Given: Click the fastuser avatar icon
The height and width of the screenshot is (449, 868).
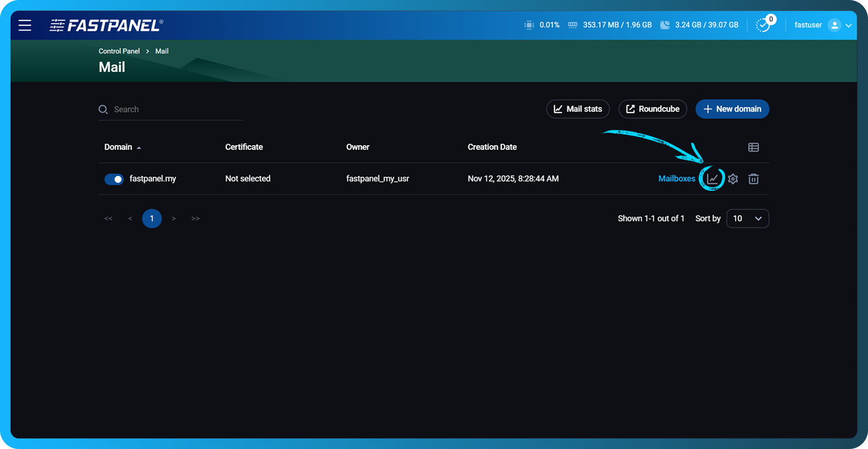Looking at the screenshot, I should pos(834,25).
